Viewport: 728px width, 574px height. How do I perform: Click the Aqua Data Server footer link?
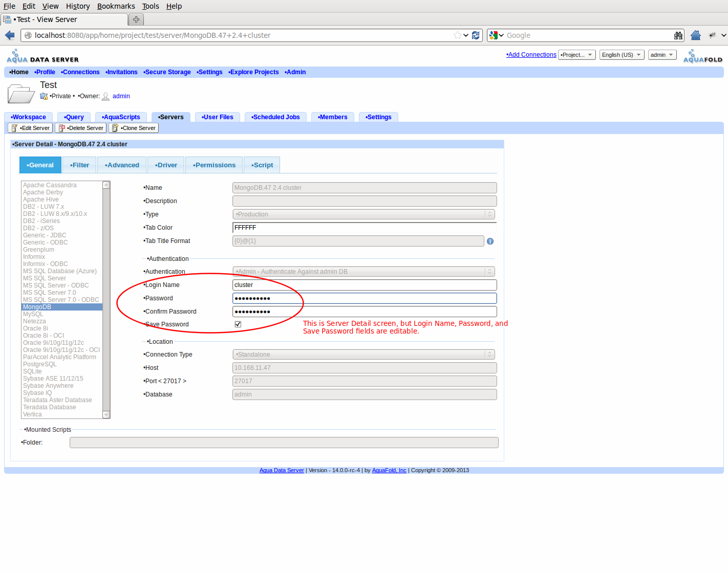[x=282, y=470]
